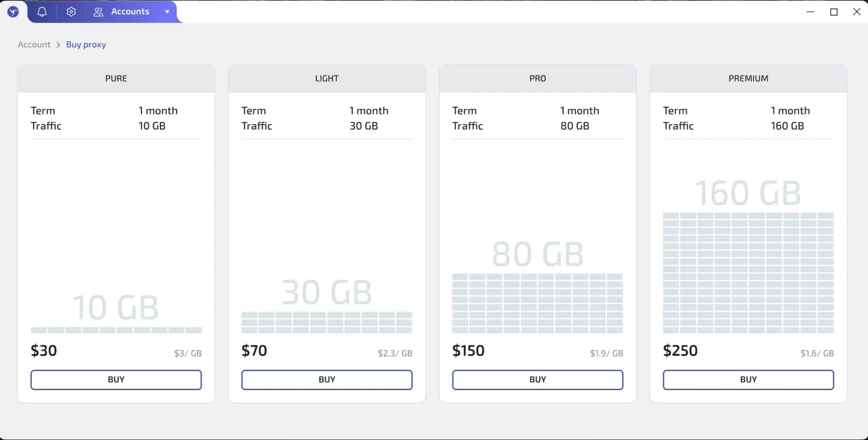Open notifications bell icon
The height and width of the screenshot is (440, 868).
(x=42, y=12)
